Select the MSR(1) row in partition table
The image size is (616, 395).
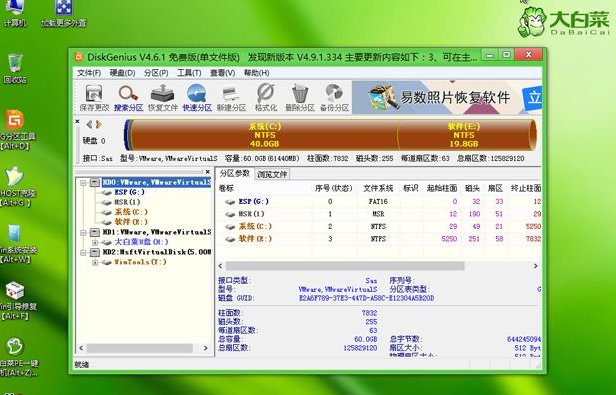click(379, 214)
